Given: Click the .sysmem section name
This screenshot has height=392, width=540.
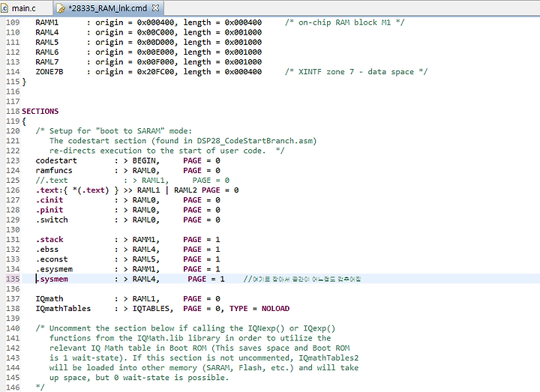Looking at the screenshot, I should click(52, 279).
